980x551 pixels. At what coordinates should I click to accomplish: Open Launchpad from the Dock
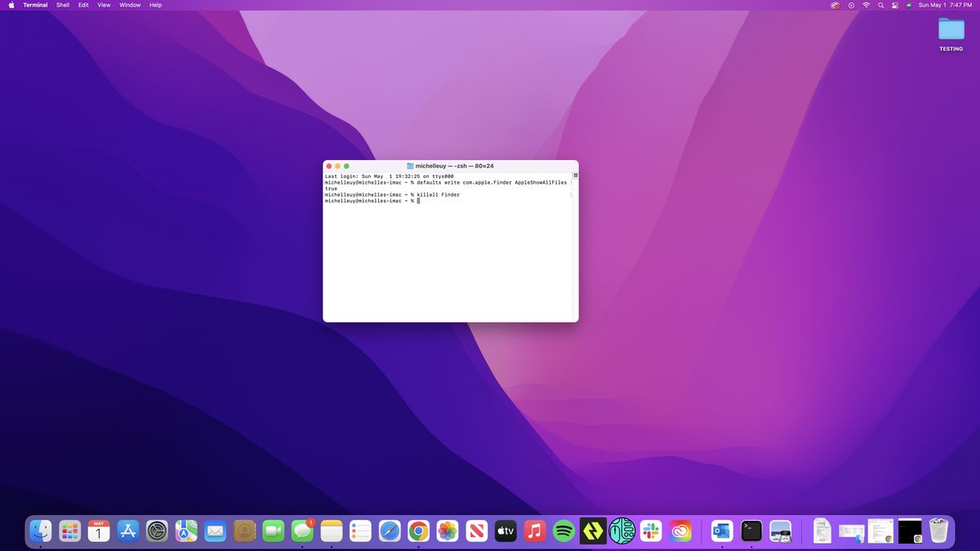[x=69, y=531]
